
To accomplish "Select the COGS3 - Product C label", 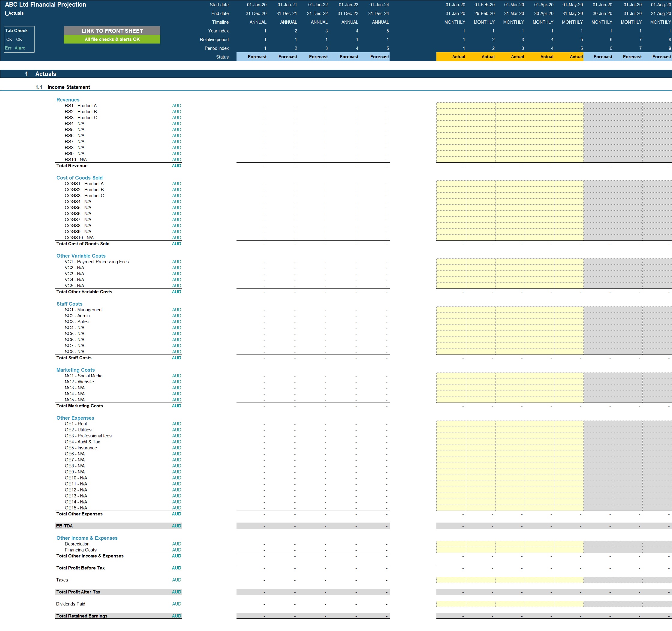I will pyautogui.click(x=85, y=196).
